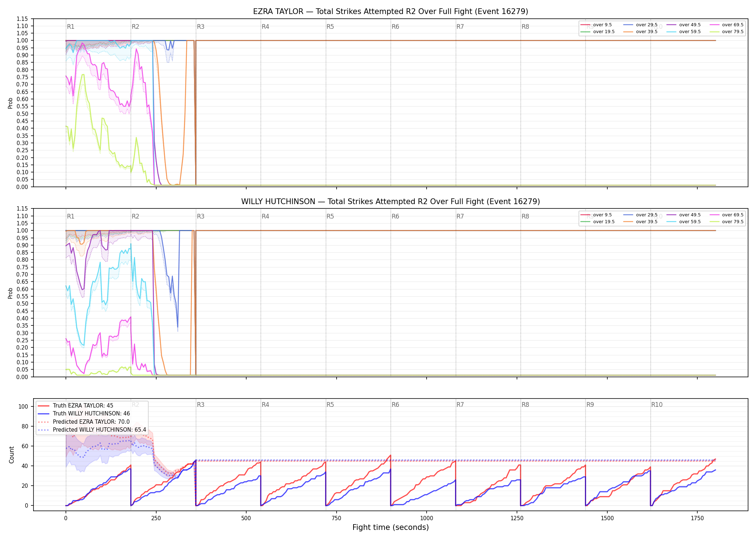Click the R6 round marker in middle chart
The width and height of the screenshot is (756, 540).
click(395, 216)
